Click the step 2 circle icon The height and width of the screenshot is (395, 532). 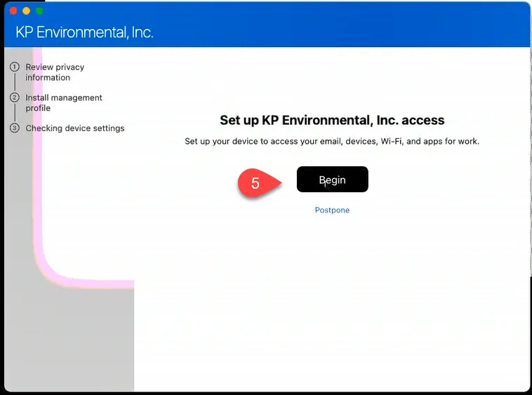14,98
